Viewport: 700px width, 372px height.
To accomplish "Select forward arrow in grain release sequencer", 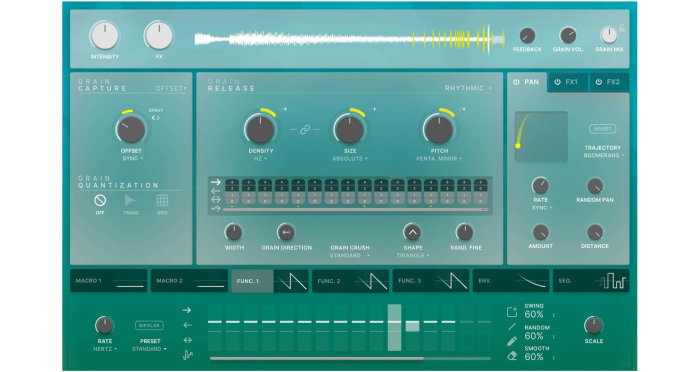I will (x=216, y=182).
